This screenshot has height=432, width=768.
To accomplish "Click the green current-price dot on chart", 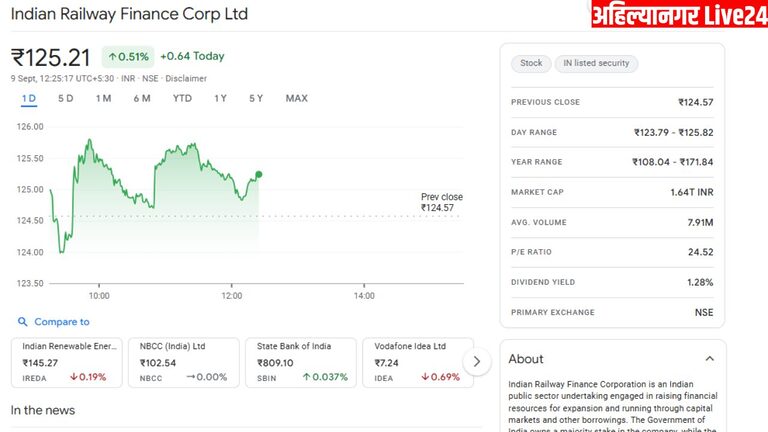I will point(259,174).
